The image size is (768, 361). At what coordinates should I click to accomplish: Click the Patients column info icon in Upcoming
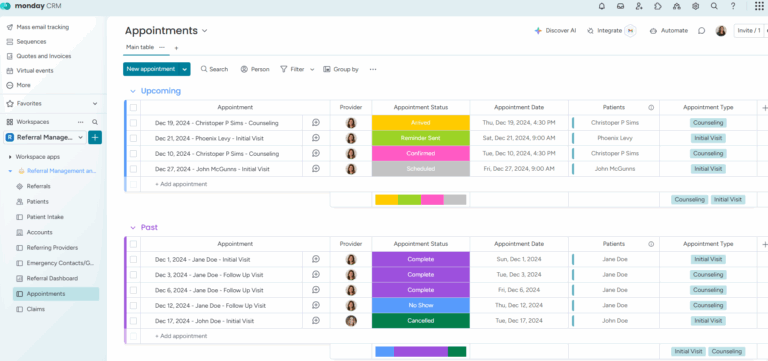click(x=651, y=107)
